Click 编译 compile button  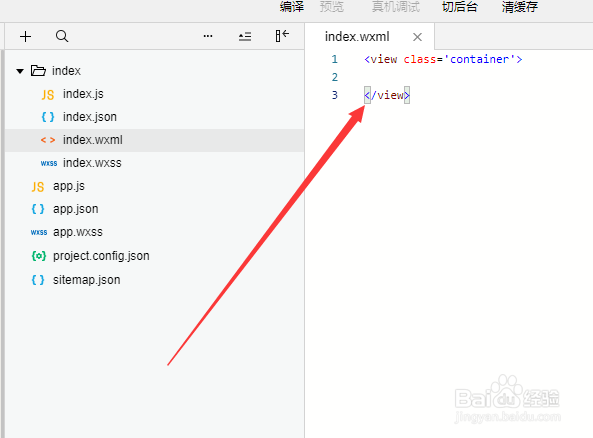(x=292, y=7)
